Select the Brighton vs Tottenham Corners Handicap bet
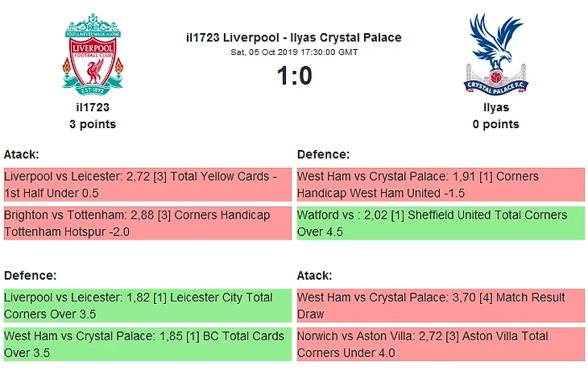Image resolution: width=588 pixels, height=387 pixels. point(147,223)
